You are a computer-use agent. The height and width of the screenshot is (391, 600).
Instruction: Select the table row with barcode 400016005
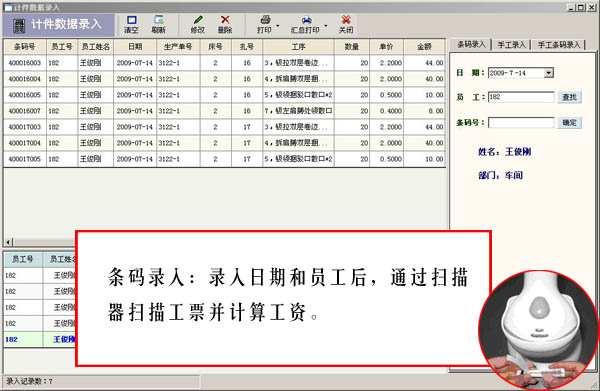click(225, 95)
